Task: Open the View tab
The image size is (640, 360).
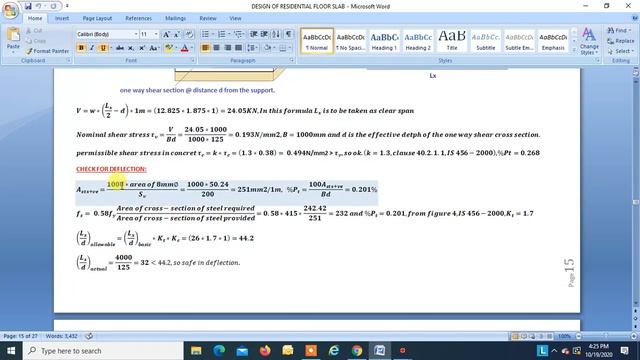Action: 235,18
